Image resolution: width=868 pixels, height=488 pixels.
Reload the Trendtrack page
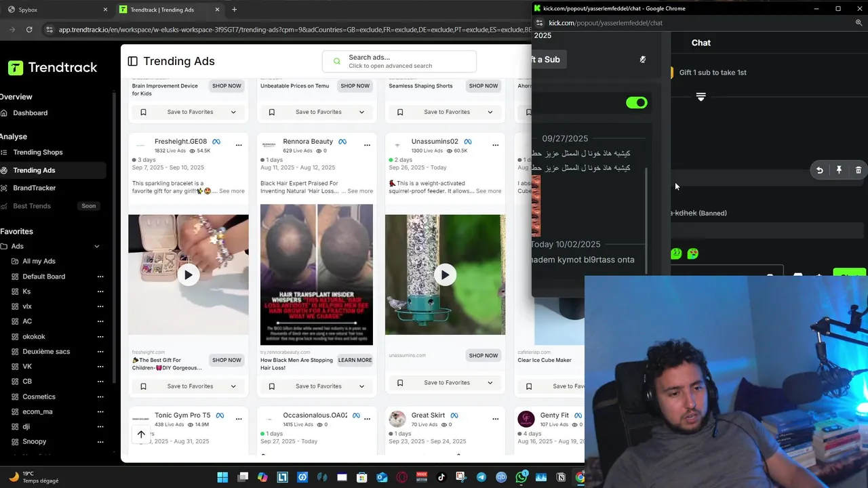pyautogui.click(x=29, y=29)
